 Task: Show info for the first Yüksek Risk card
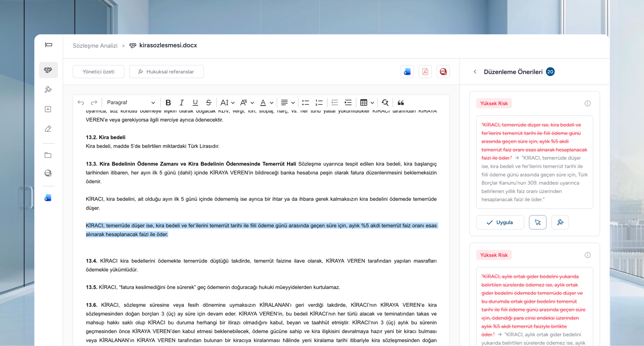point(587,103)
